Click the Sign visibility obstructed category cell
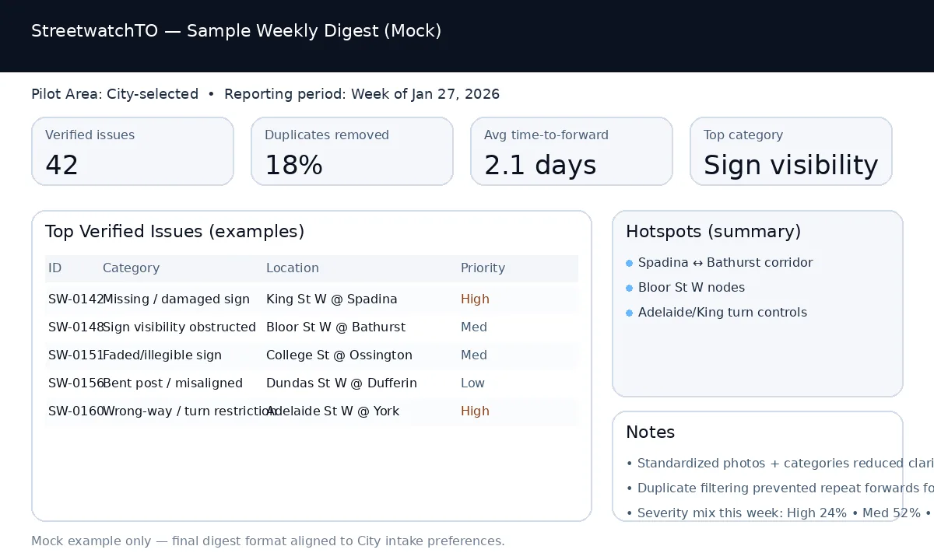This screenshot has height=560, width=934. (x=179, y=327)
